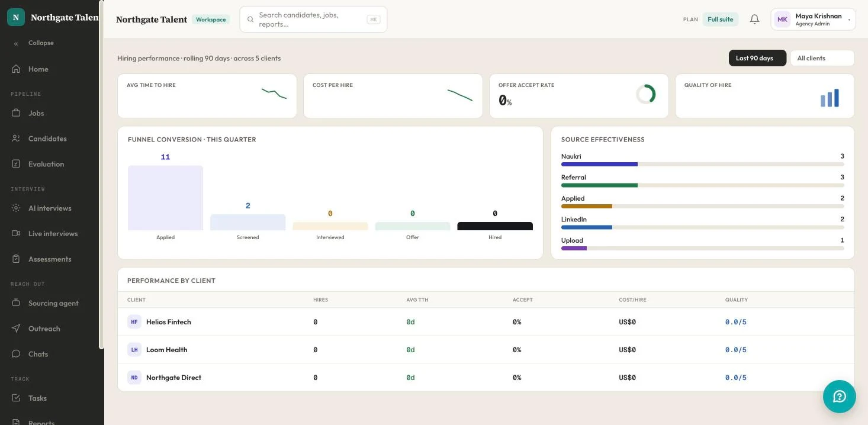The height and width of the screenshot is (425, 868).
Task: Click the Applied funnel bar
Action: 165,198
